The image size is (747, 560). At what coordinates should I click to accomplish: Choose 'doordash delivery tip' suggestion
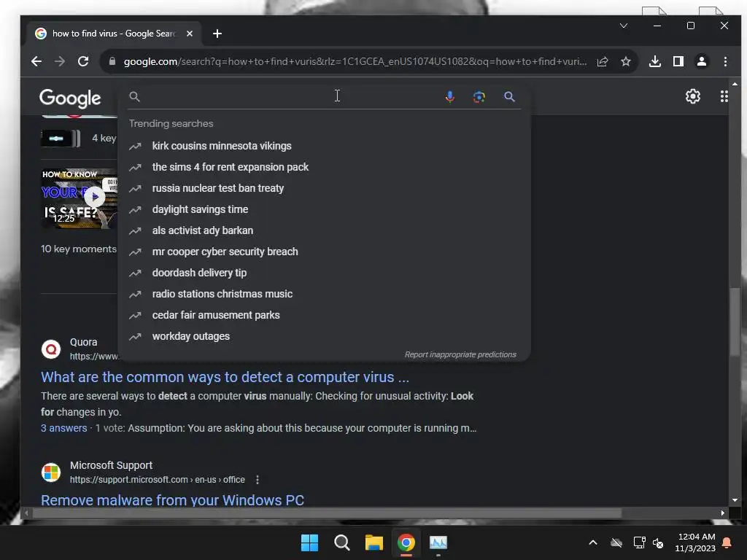[x=324, y=273]
